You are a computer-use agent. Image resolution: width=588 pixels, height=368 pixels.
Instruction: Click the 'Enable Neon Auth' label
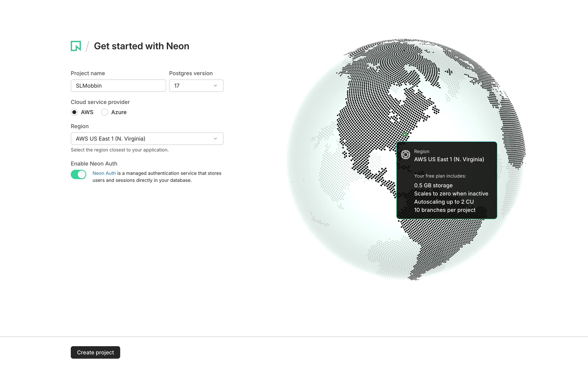[94, 164]
